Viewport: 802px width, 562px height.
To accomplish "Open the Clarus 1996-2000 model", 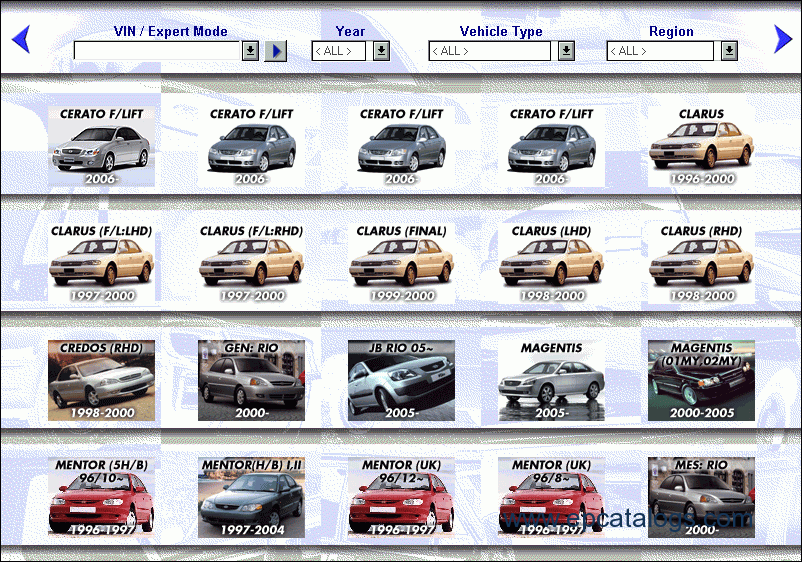I will point(701,146).
